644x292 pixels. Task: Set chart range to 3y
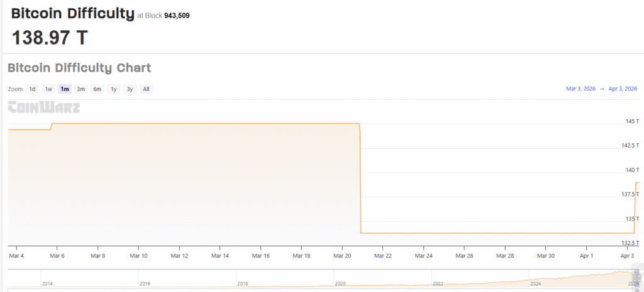tap(130, 89)
